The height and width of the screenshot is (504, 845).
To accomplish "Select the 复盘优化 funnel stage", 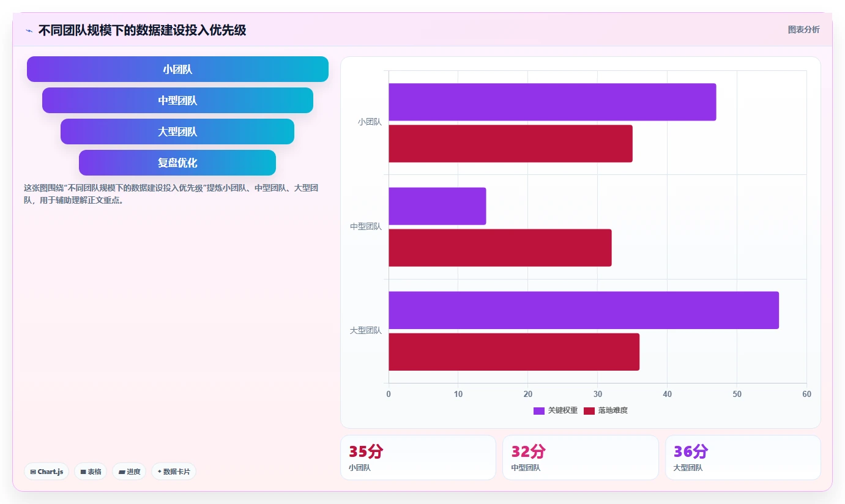I will click(x=177, y=163).
